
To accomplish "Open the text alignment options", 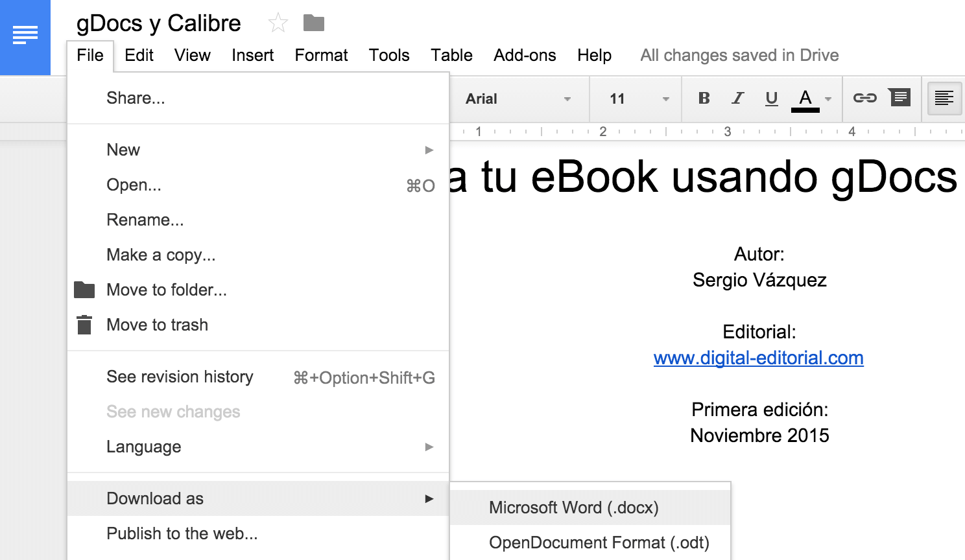I will [944, 99].
